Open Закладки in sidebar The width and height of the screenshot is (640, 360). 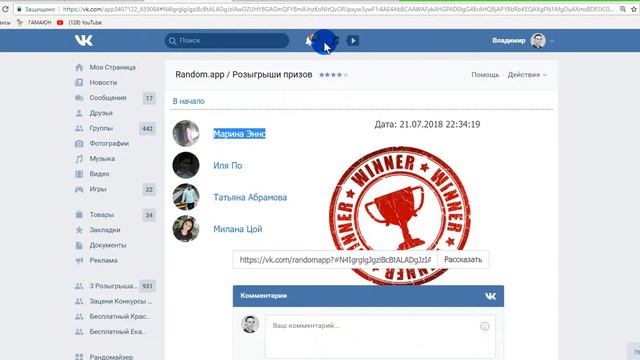105,230
